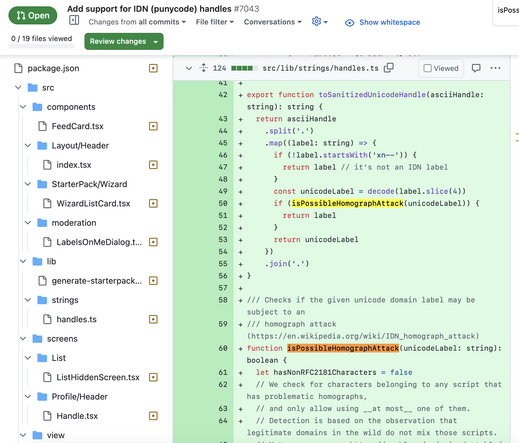Click the package.json file icon

pos(18,68)
